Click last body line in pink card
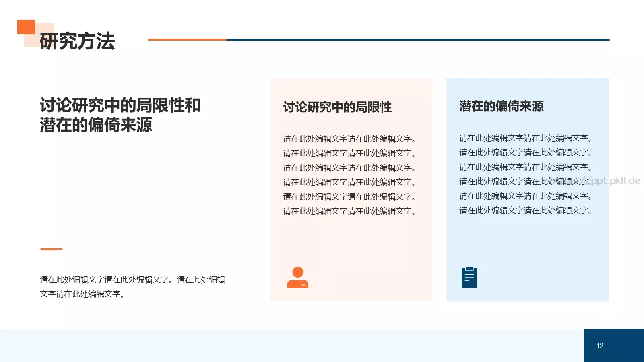Image resolution: width=644 pixels, height=362 pixels. [349, 211]
